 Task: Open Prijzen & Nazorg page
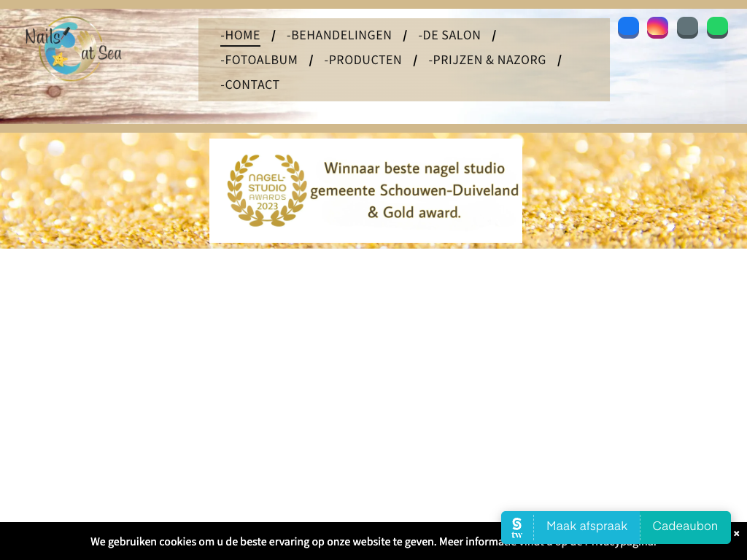point(487,60)
